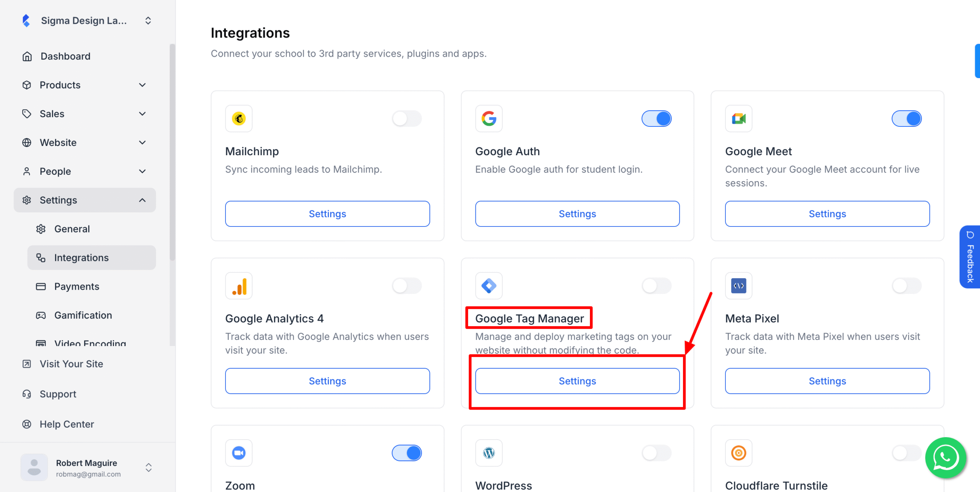Viewport: 980px width, 492px height.
Task: Open the Payments settings page
Action: pyautogui.click(x=77, y=286)
